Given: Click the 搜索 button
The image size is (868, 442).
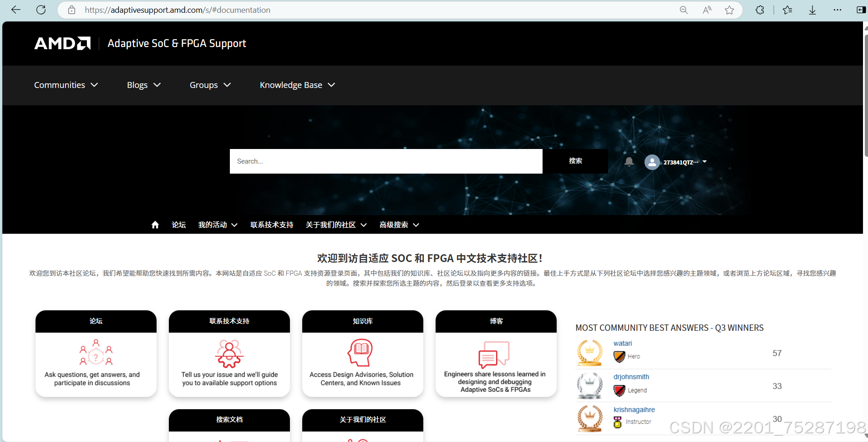Looking at the screenshot, I should [575, 161].
